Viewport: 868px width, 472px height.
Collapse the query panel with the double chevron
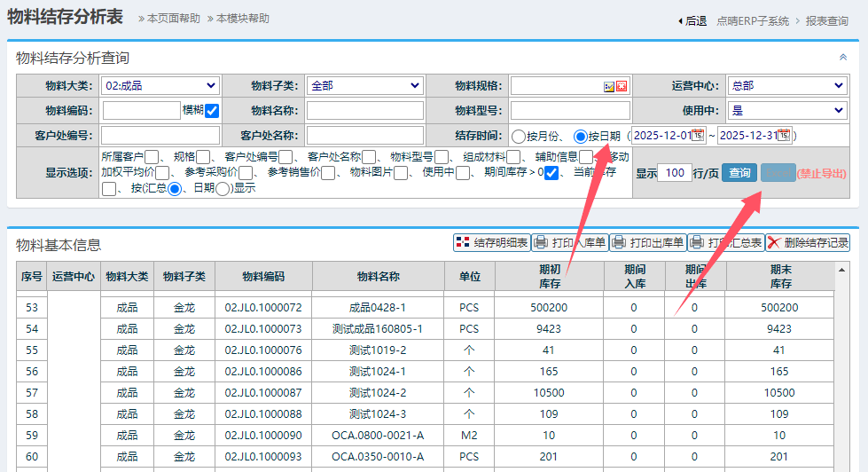pos(843,57)
